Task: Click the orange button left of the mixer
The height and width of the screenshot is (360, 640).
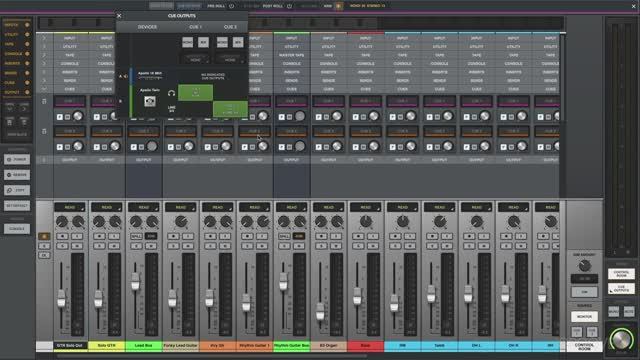Action: point(44,236)
